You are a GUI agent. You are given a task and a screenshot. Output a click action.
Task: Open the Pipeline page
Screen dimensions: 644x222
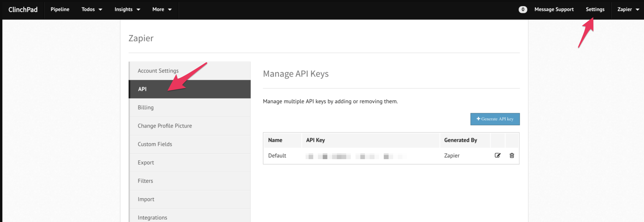point(60,10)
